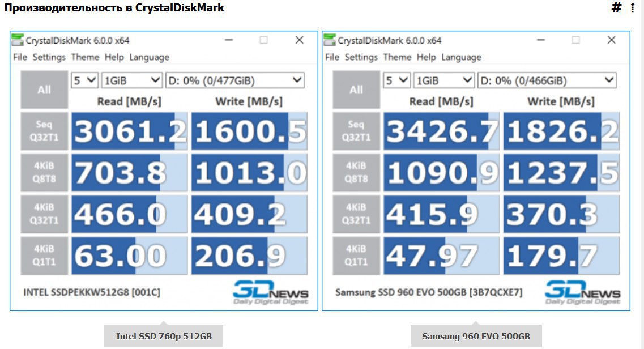
Task: Click Samsung 4KiB Q32T1 read value 415.9
Action: (442, 214)
